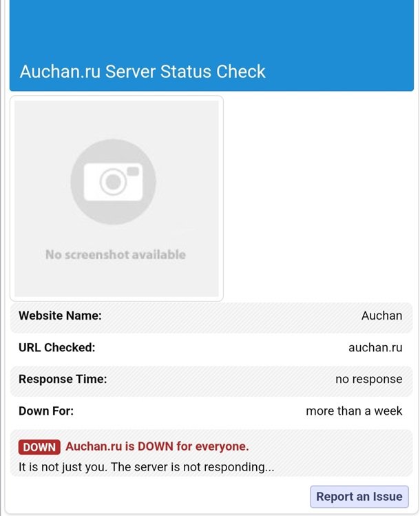Click the URL Checked label
Viewport: 420px width, 516px height.
pyautogui.click(x=57, y=347)
